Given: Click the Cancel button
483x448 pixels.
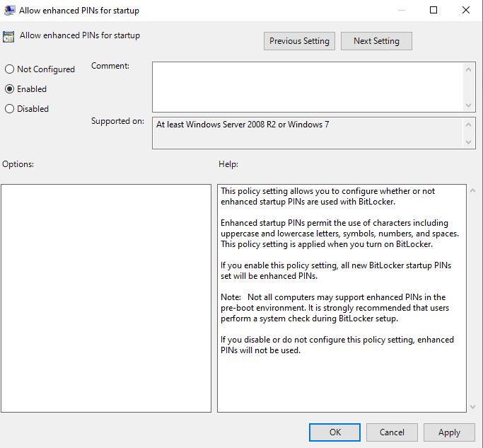Looking at the screenshot, I should coord(392,432).
